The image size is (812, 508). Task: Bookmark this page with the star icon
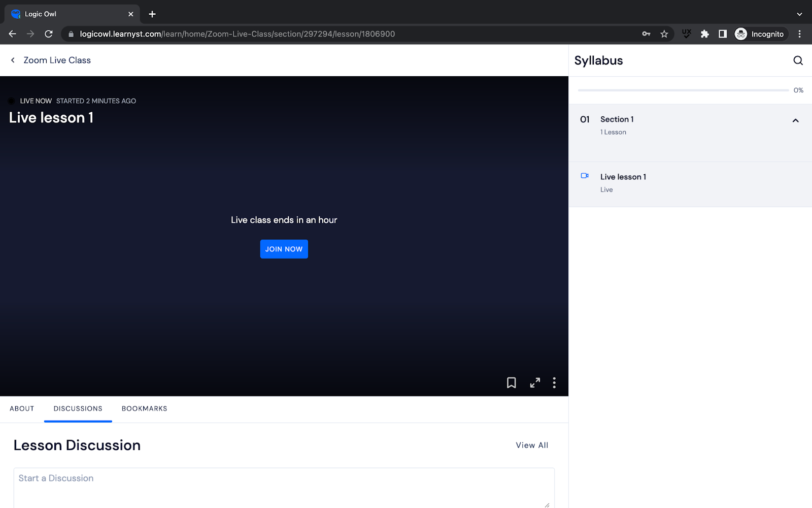664,34
